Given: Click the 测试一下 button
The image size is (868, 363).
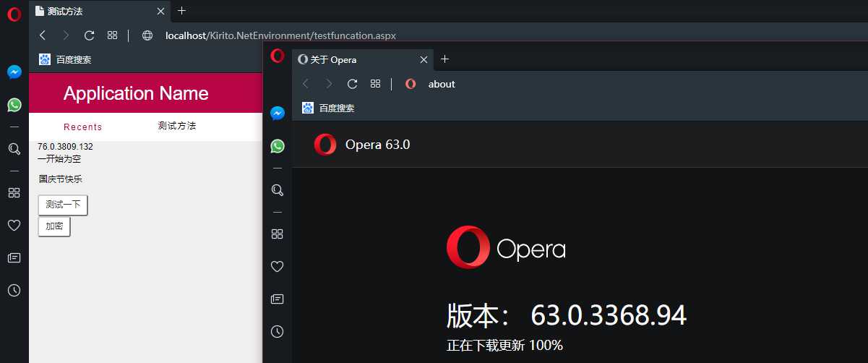Looking at the screenshot, I should tap(63, 205).
